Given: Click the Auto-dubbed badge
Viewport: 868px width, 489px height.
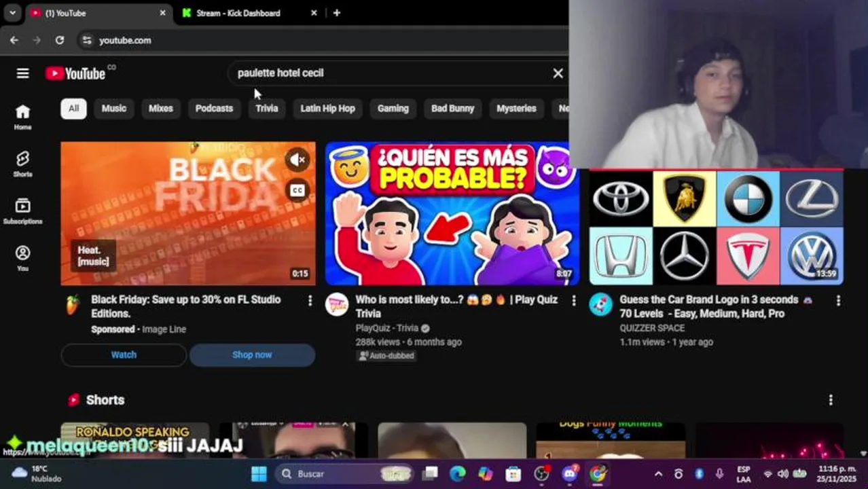Looking at the screenshot, I should pyautogui.click(x=386, y=355).
